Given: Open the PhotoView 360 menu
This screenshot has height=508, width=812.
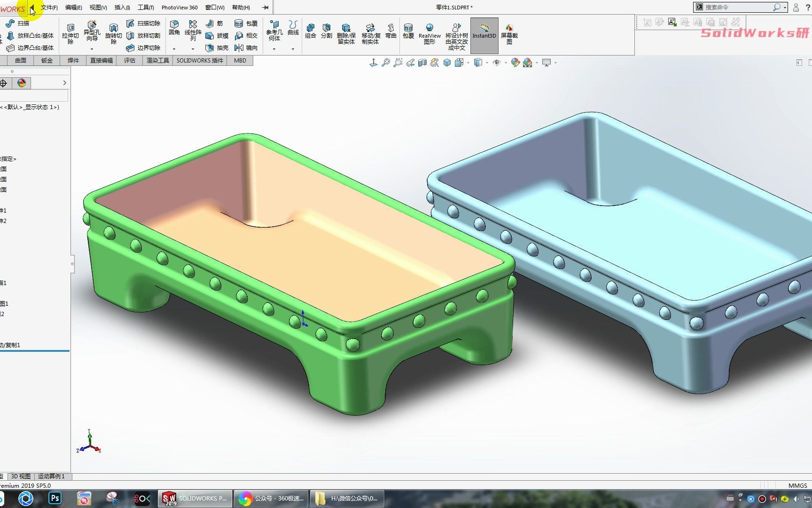Looking at the screenshot, I should pos(180,8).
